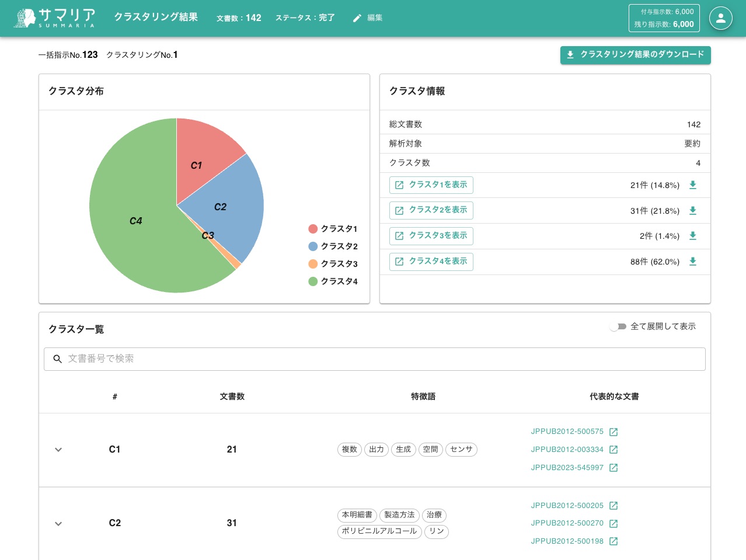This screenshot has width=746, height=560.
Task: Open document link JPPUB2012-500270
Action: pos(567,523)
